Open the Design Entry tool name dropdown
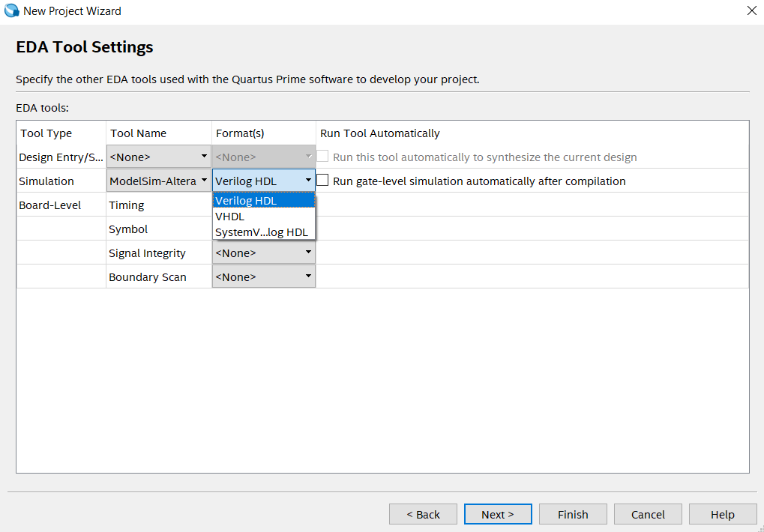The height and width of the screenshot is (532, 764). [x=158, y=157]
